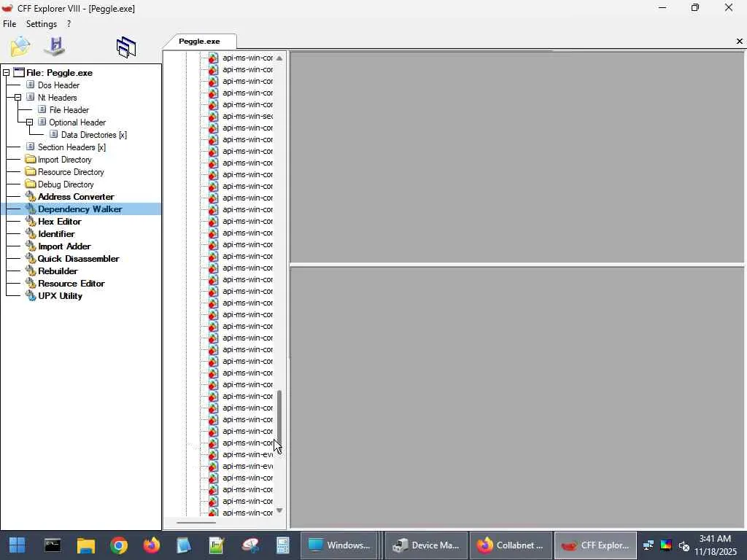Click the Save floppy disk toolbar icon
This screenshot has width=747, height=560.
pos(55,46)
